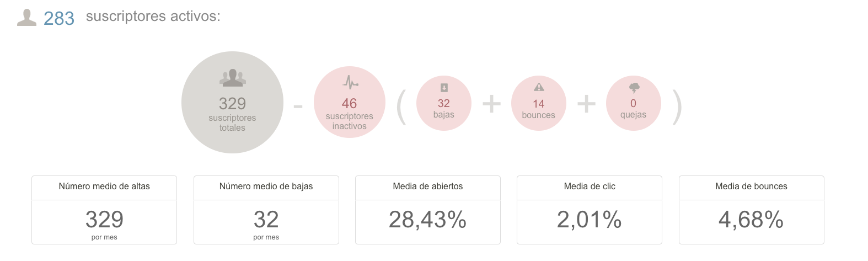
Task: Click the Media de bounces 4,68% value
Action: (x=751, y=220)
